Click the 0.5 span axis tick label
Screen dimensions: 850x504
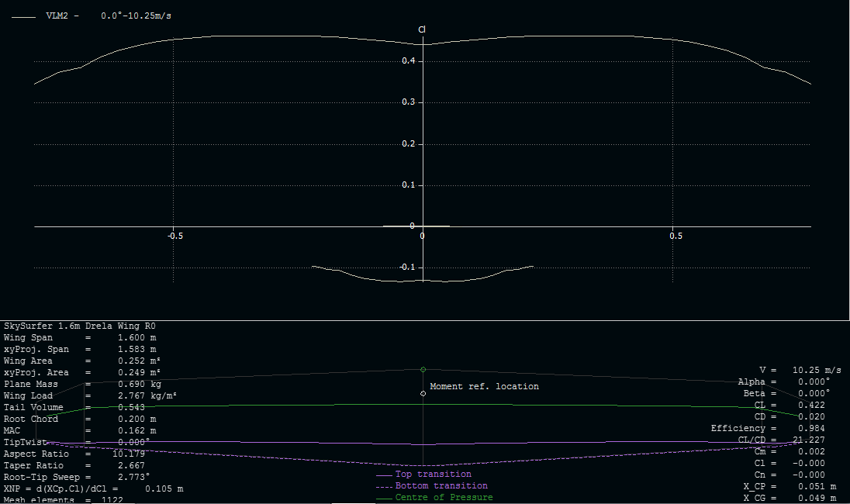pos(676,236)
